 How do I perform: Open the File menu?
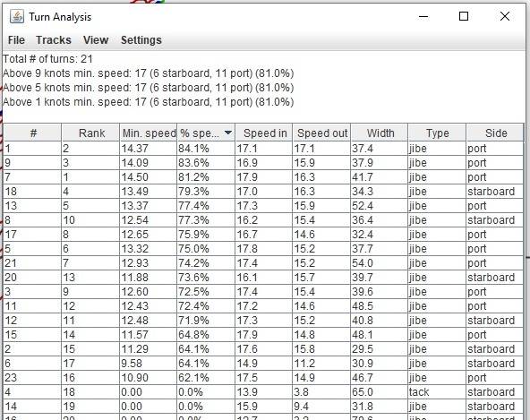(16, 40)
